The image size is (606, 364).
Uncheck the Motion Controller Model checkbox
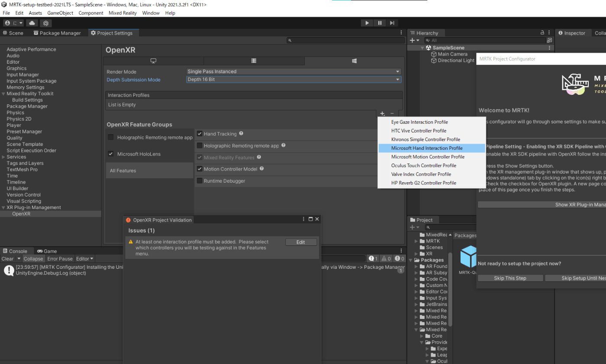point(200,169)
